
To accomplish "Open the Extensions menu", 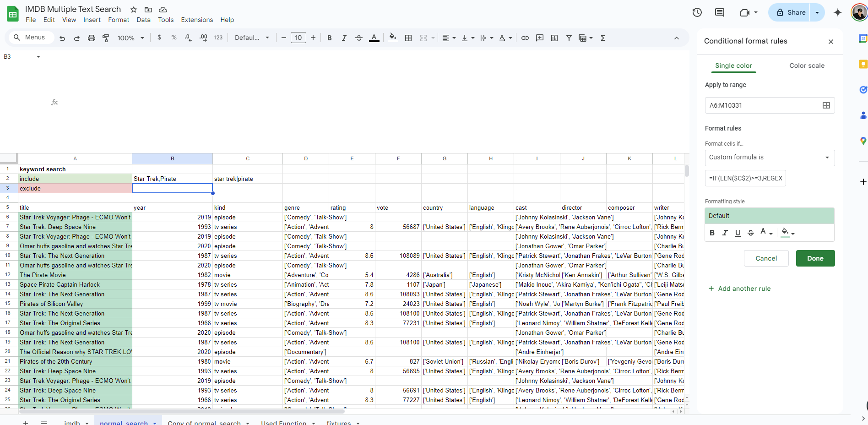I will [197, 20].
